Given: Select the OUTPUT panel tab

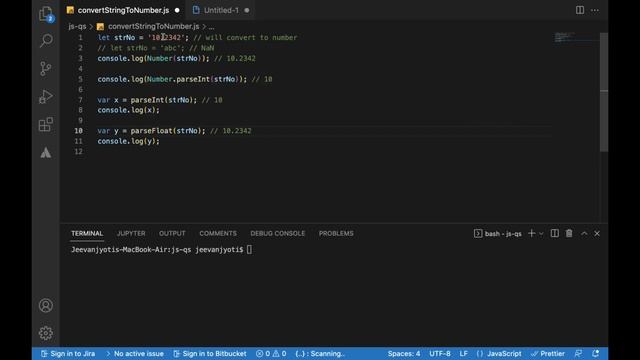Looking at the screenshot, I should click(172, 233).
